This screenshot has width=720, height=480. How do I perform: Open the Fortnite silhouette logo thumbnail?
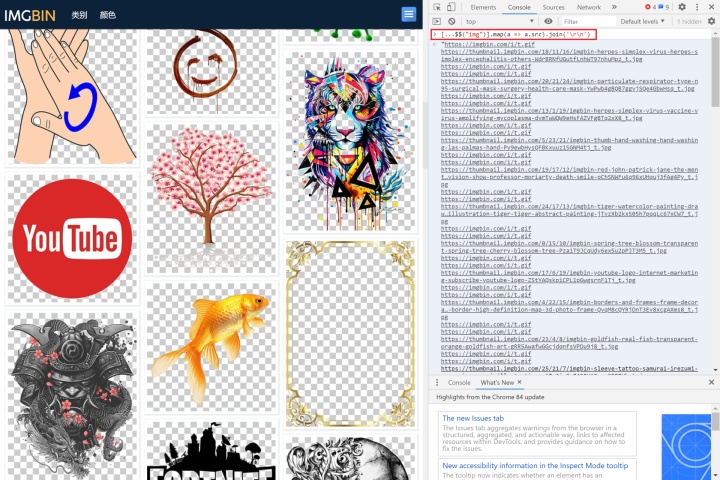[x=211, y=449]
